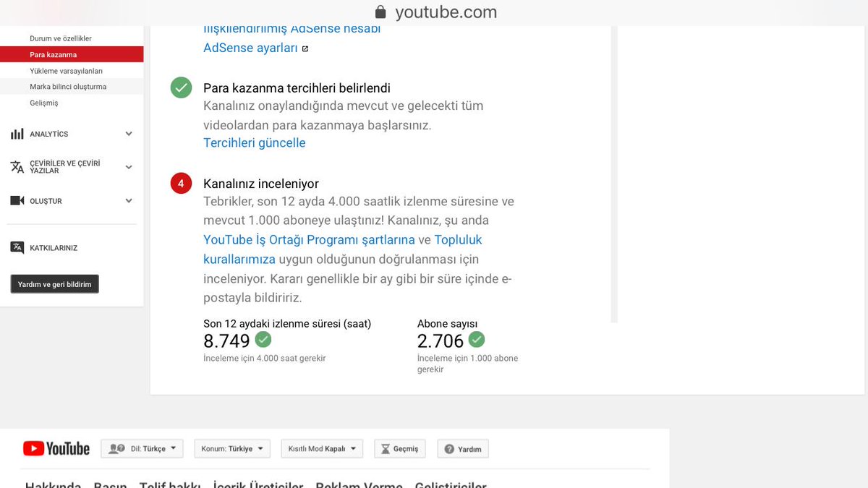This screenshot has width=868, height=488.
Task: Click the subscriber count 2.706
Action: (441, 341)
